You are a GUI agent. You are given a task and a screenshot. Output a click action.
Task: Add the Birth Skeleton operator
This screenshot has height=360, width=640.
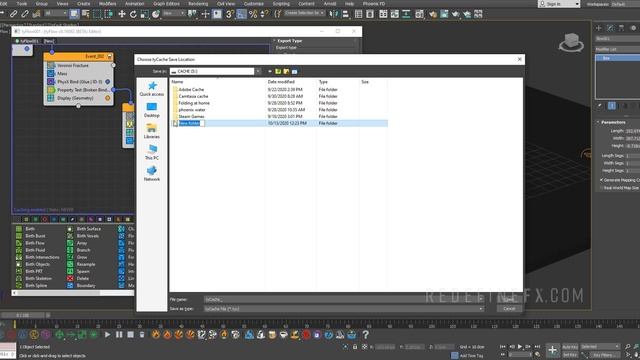click(34, 278)
